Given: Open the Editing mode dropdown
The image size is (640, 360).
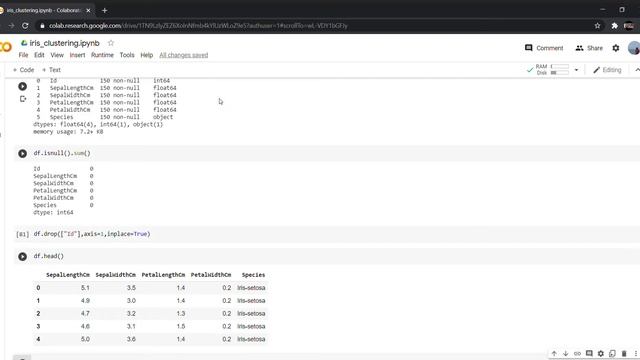Looking at the screenshot, I should [607, 70].
